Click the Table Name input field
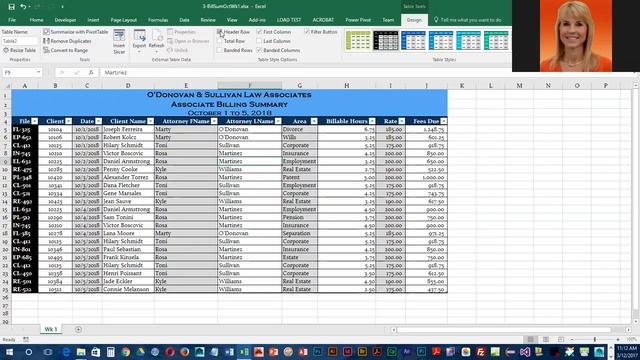The width and height of the screenshot is (640, 360). [19, 41]
